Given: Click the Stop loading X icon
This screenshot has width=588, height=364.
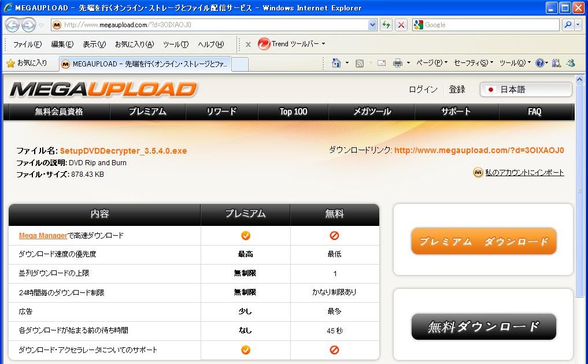Looking at the screenshot, I should click(401, 25).
